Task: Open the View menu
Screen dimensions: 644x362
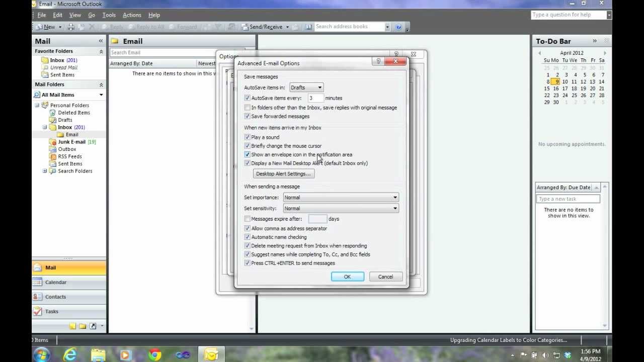Action: click(x=75, y=15)
